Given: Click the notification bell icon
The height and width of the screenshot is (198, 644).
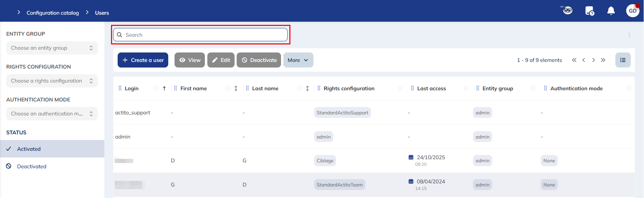Looking at the screenshot, I should (x=611, y=11).
